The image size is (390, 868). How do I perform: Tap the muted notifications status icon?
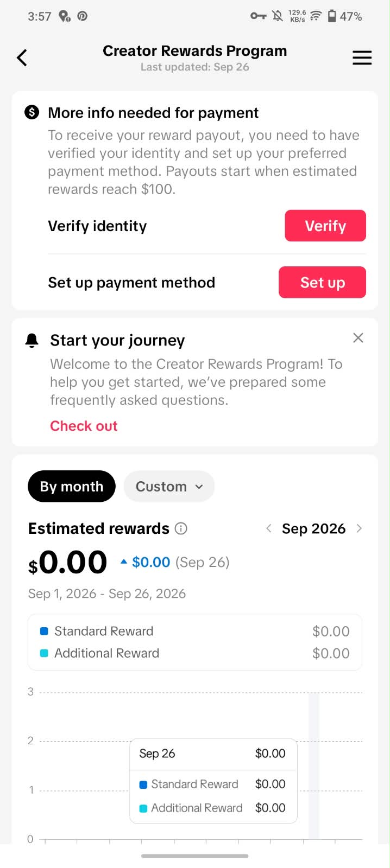click(278, 16)
